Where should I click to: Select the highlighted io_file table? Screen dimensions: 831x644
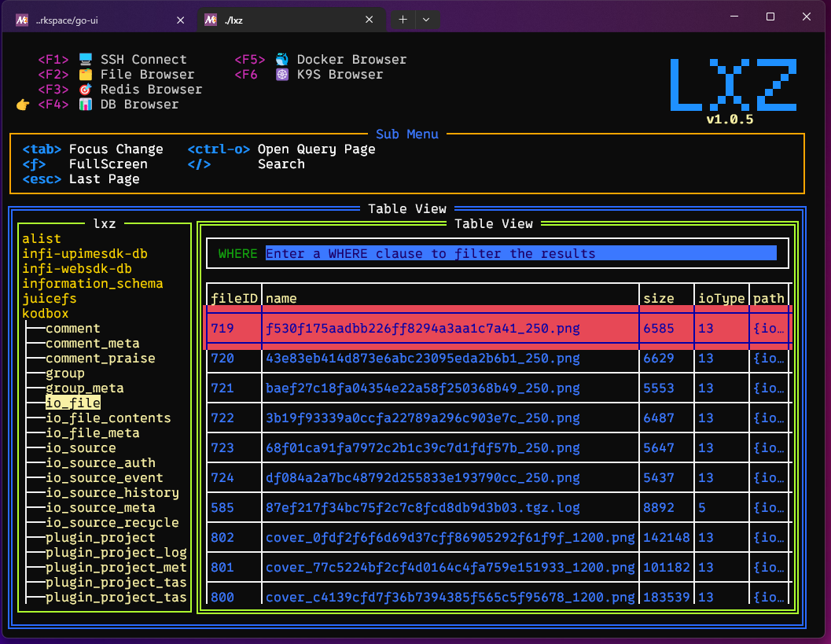coord(72,403)
